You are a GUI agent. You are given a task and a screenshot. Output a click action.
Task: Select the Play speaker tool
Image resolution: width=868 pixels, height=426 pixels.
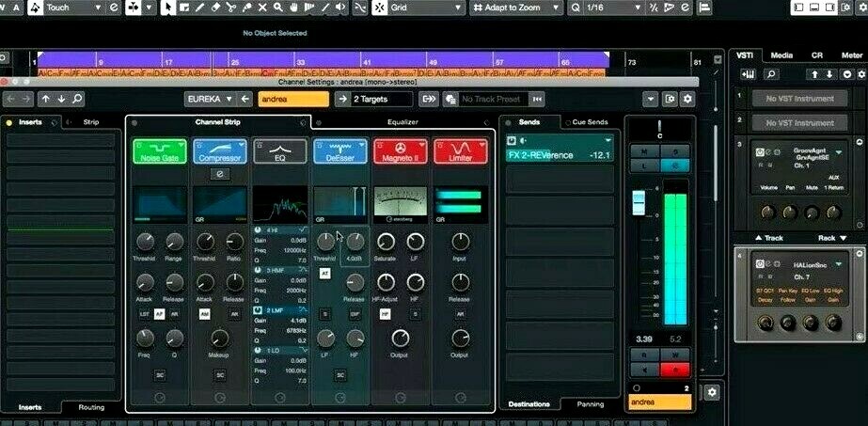coord(340,8)
